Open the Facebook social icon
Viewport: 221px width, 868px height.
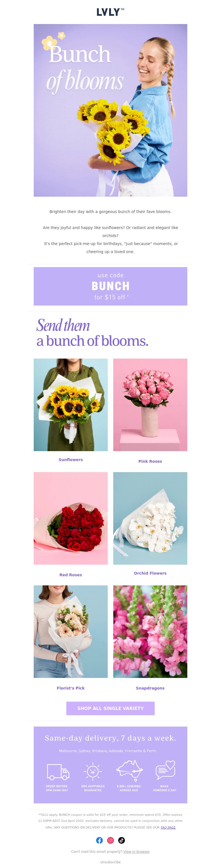(x=99, y=840)
